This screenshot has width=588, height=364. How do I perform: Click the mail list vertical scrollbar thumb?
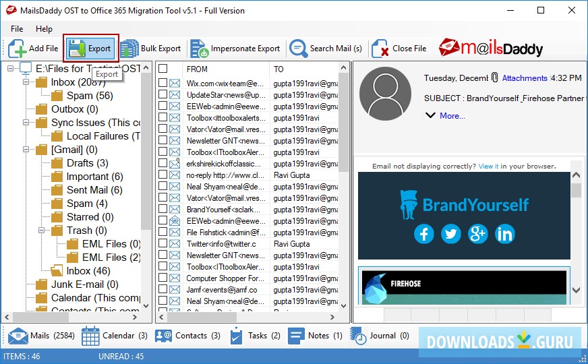pyautogui.click(x=343, y=123)
